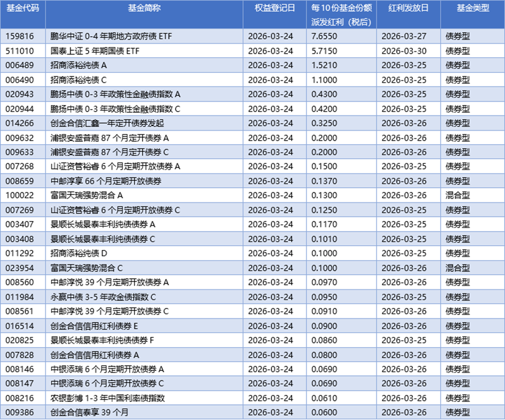505x420 pixels.
Task: Click dividend value 0.0610
Action: [325, 398]
